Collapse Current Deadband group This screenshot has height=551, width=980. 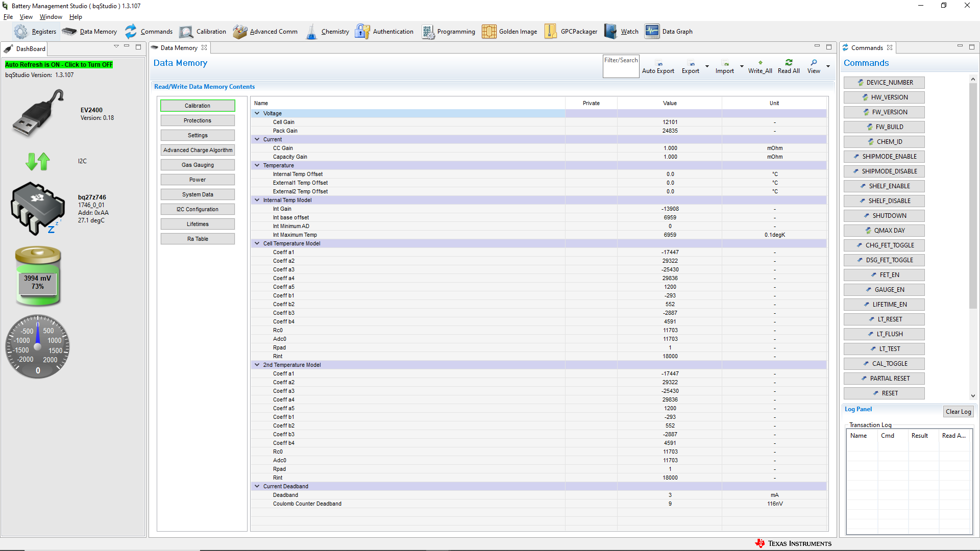tap(257, 486)
